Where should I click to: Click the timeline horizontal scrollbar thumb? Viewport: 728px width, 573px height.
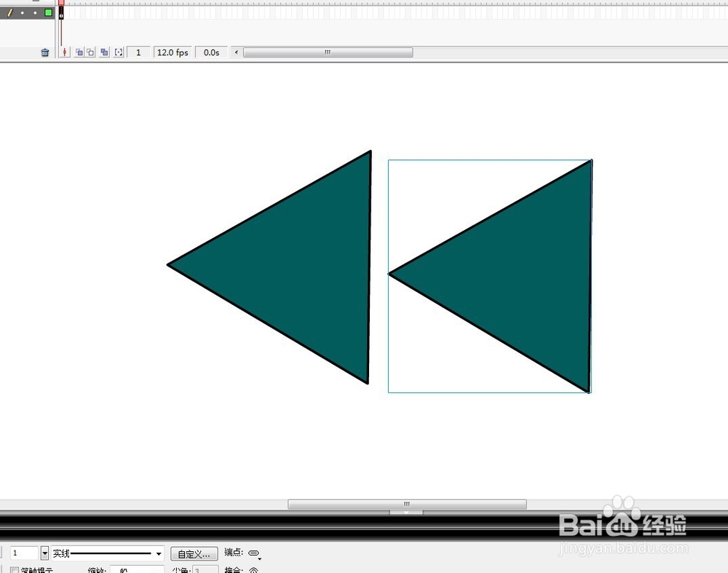point(328,52)
